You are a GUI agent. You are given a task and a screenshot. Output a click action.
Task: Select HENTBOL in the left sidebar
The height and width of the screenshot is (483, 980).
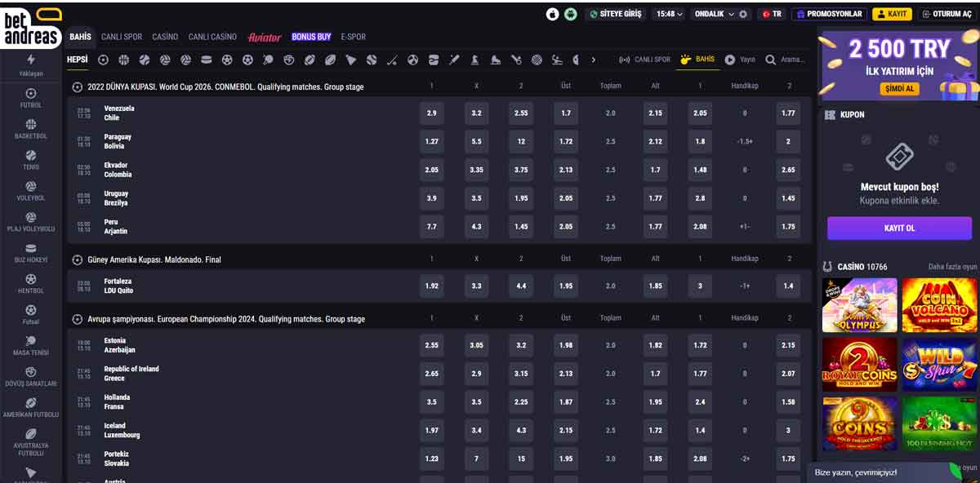tap(31, 284)
